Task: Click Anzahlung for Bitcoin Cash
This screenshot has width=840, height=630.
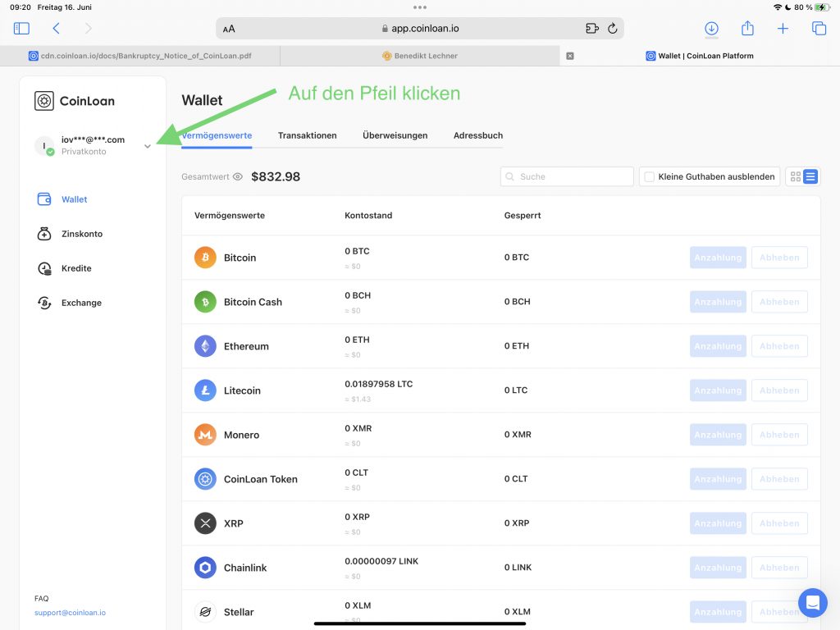Action: pos(718,302)
